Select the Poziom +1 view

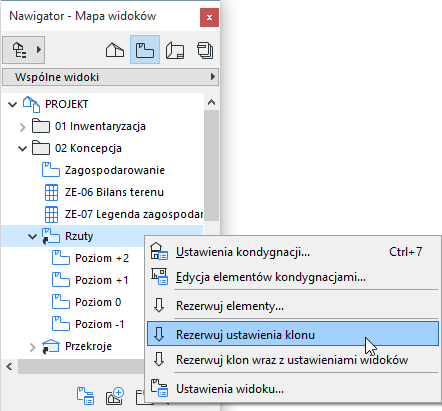point(102,280)
